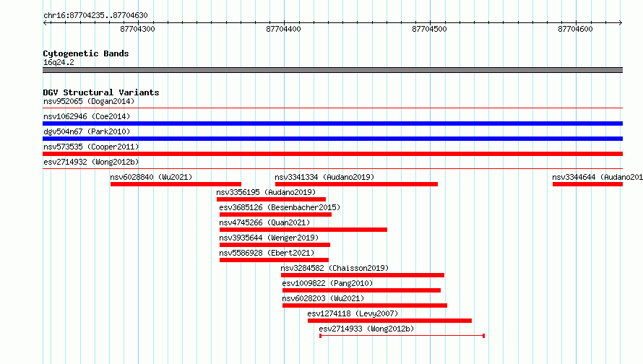Viewport: 643px width, 364px height.
Task: Click the red bar under nsv3341334 (Audano2019)
Action: [x=356, y=184]
